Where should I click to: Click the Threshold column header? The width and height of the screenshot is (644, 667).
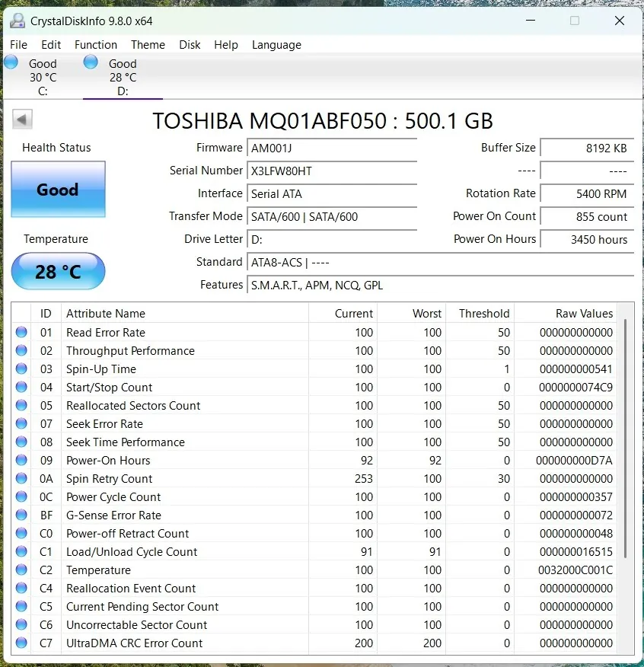(480, 314)
